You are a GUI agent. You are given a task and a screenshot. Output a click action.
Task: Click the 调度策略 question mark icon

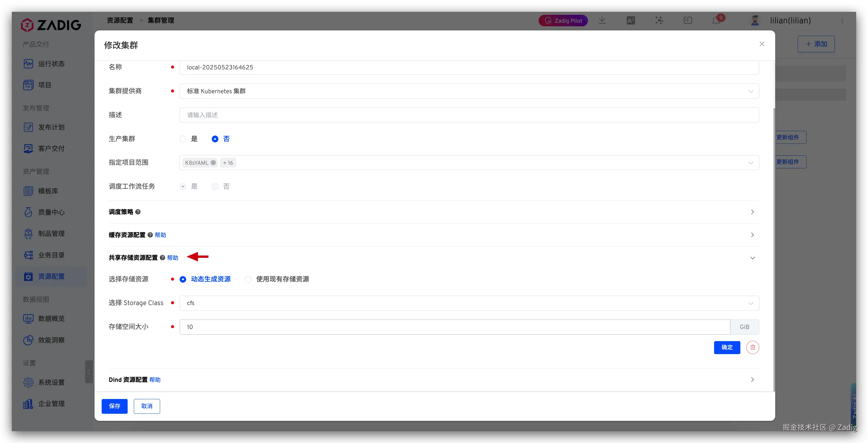click(x=138, y=212)
